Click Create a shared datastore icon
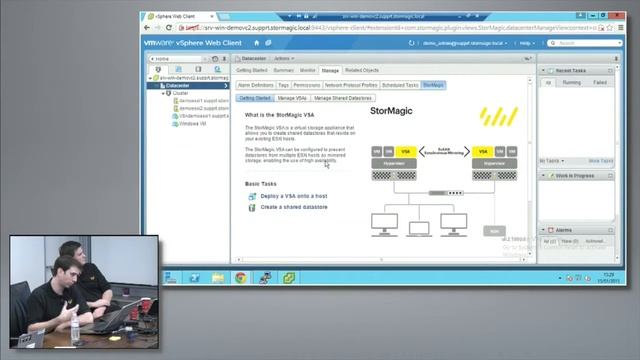Screen dimensions: 640x360 tap(252, 207)
